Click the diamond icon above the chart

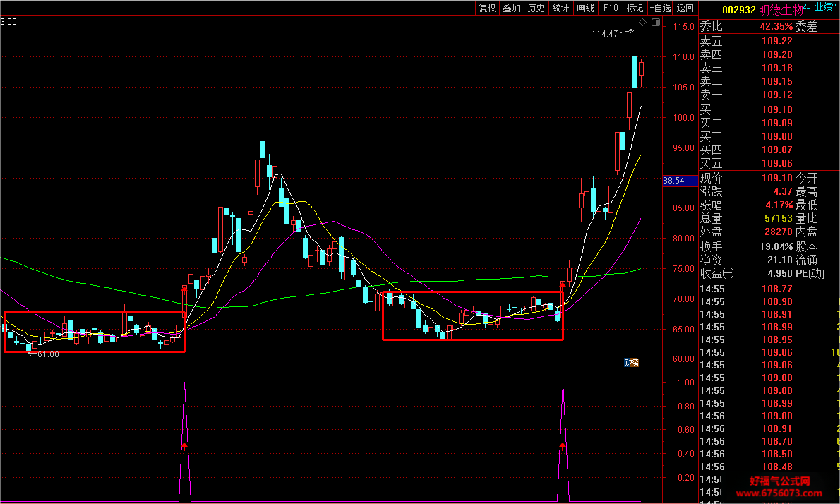coord(643,23)
